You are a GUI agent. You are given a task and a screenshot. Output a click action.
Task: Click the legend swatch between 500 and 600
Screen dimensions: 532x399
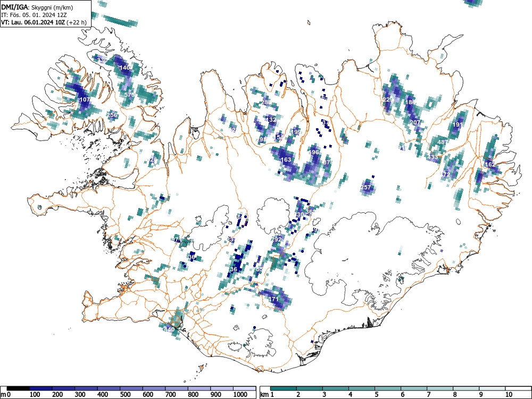point(131,388)
